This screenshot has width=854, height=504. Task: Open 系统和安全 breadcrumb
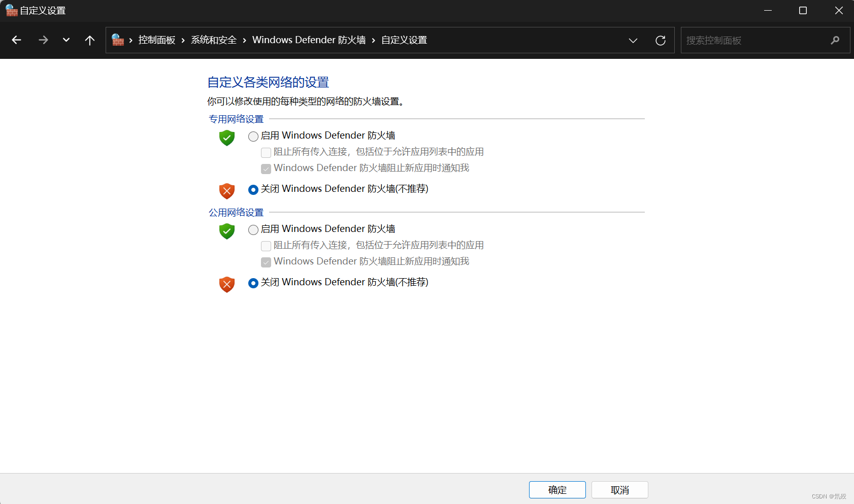[214, 40]
